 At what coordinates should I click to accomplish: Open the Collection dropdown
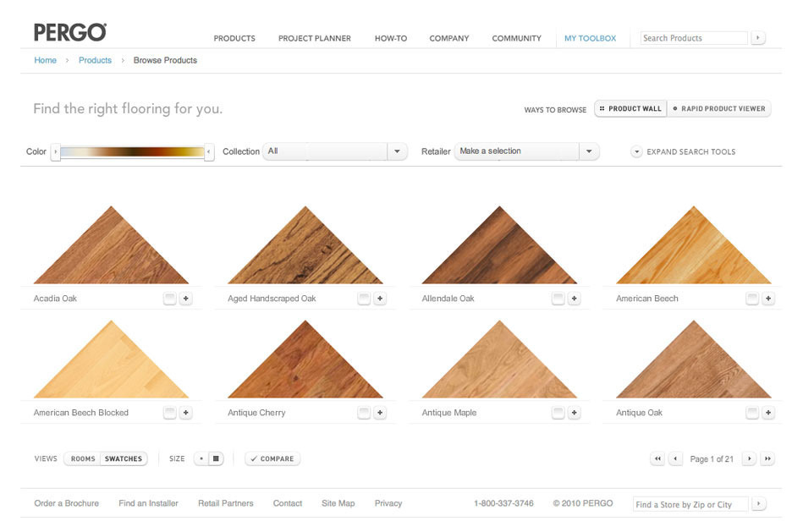coord(335,151)
